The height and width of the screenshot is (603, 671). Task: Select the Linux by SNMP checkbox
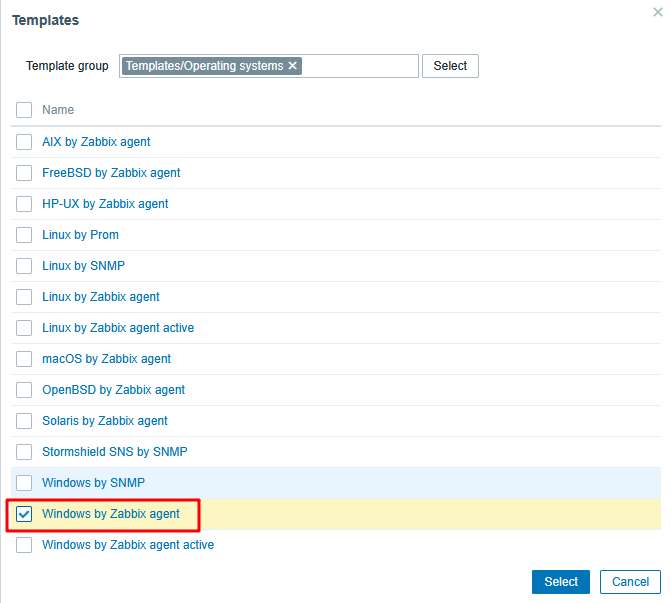(x=24, y=266)
